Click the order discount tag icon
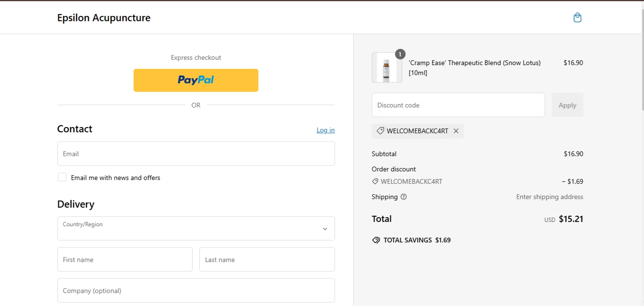This screenshot has height=306, width=644. 375,181
